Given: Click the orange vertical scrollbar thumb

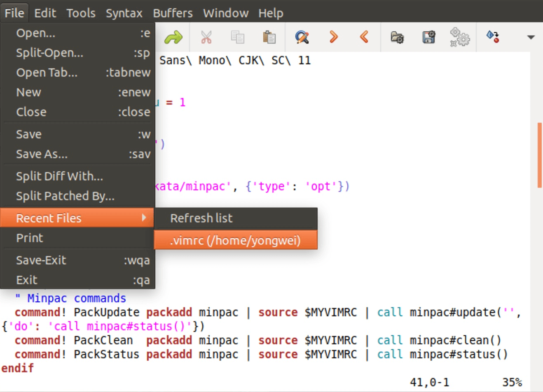Looking at the screenshot, I should click(539, 155).
